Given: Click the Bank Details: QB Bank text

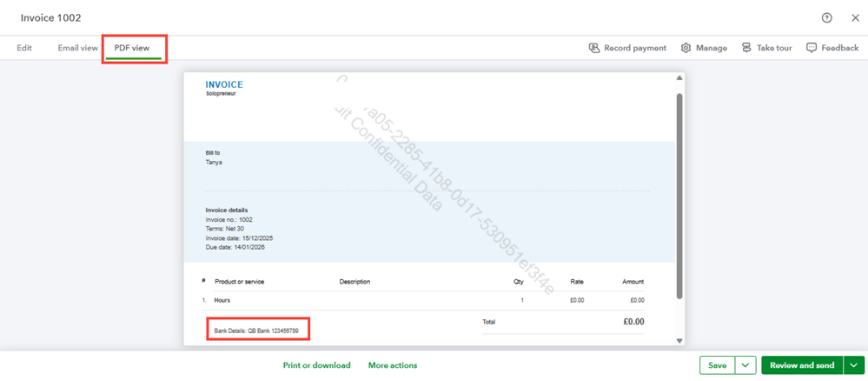Looking at the screenshot, I should [256, 331].
